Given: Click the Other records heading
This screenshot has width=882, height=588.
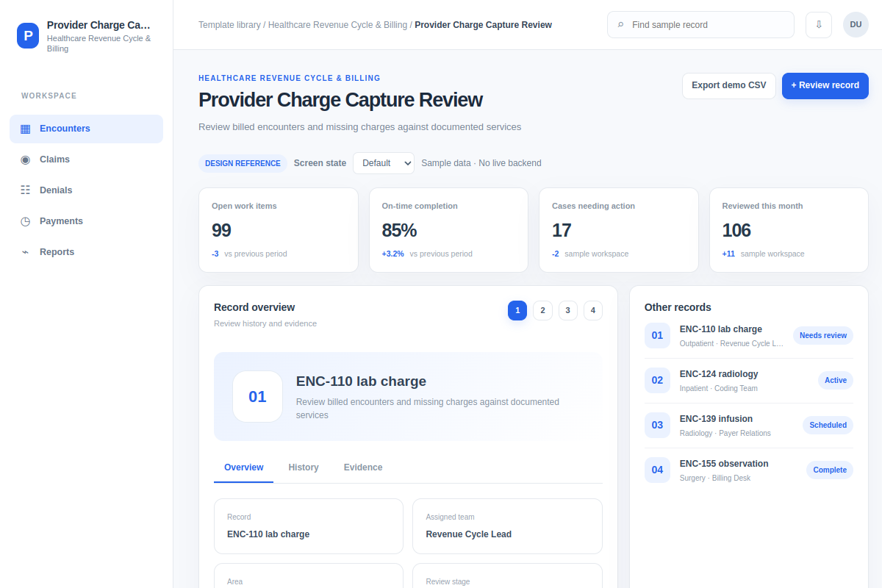Looking at the screenshot, I should pyautogui.click(x=678, y=307).
